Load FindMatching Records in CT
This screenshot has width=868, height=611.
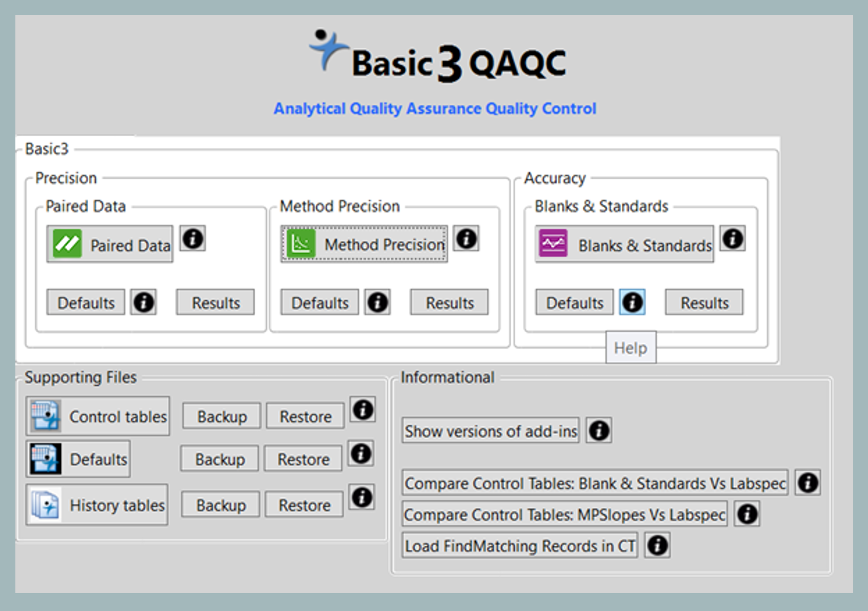coord(519,545)
